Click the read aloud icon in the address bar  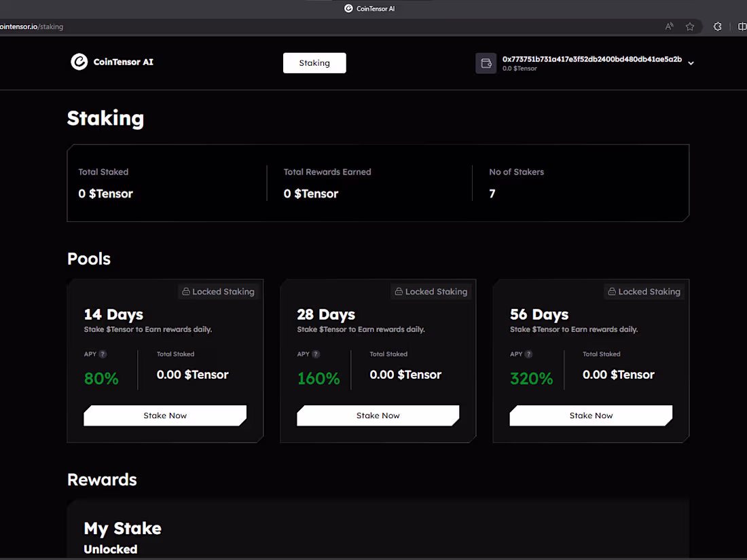coord(669,26)
